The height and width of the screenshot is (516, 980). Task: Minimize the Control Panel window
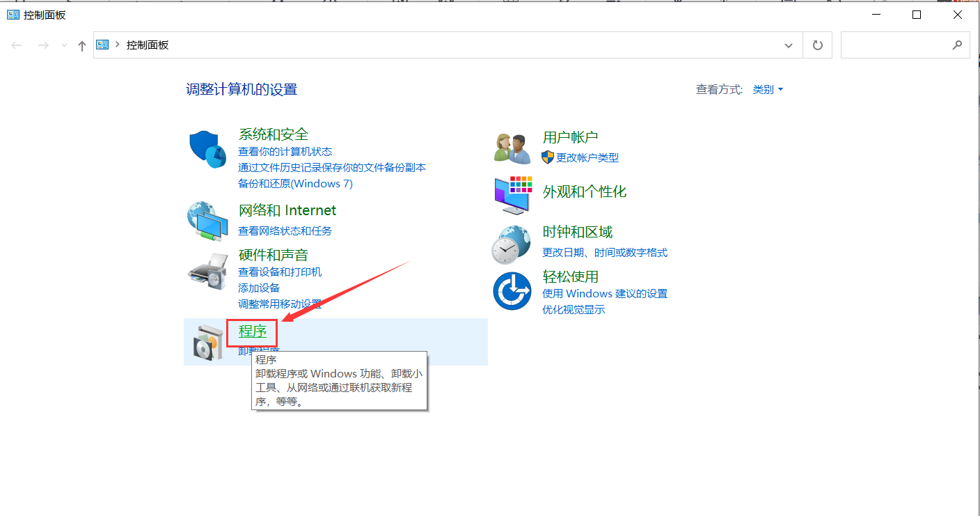[x=878, y=15]
